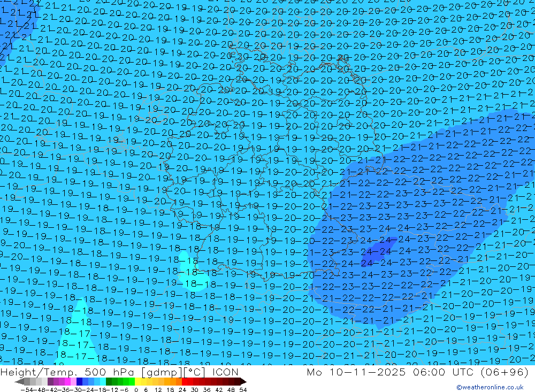Image resolution: width=535 pixels, height=392 pixels.
Task: Click the 54 label on the color scale
Action: [x=243, y=390]
